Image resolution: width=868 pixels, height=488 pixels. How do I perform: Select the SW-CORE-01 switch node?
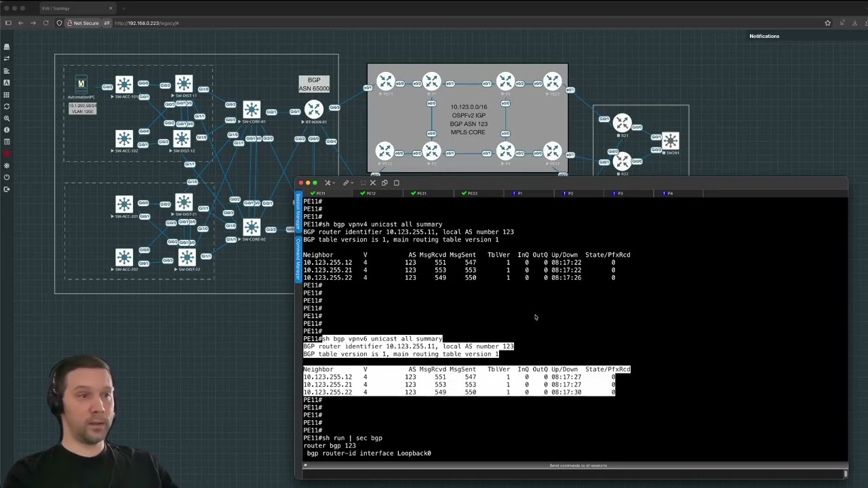252,110
